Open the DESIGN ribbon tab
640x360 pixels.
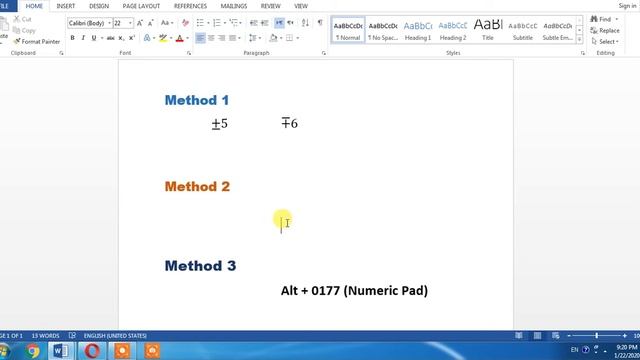coord(99,6)
